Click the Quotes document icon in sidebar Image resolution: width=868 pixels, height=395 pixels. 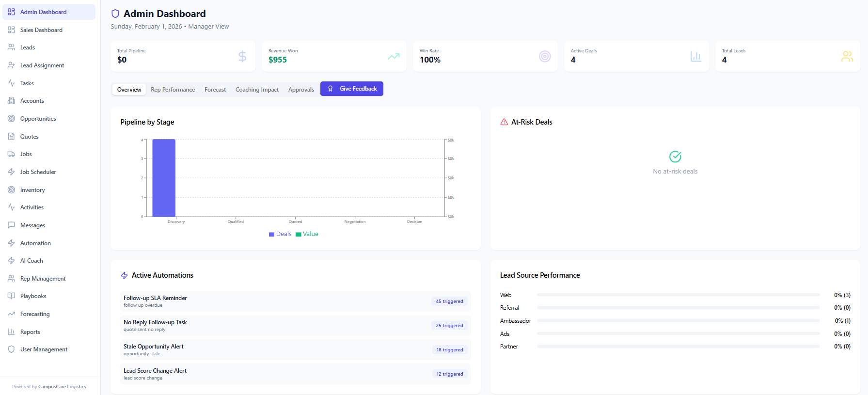click(x=11, y=137)
